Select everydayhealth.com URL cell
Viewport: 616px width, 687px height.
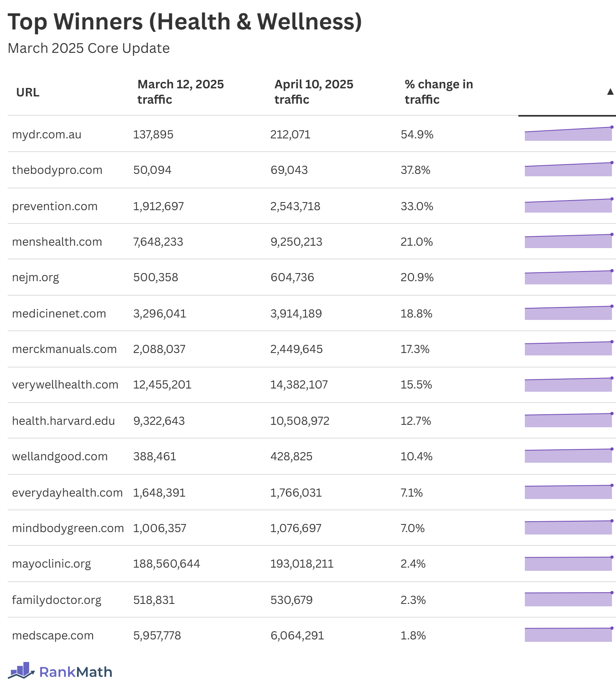click(67, 493)
